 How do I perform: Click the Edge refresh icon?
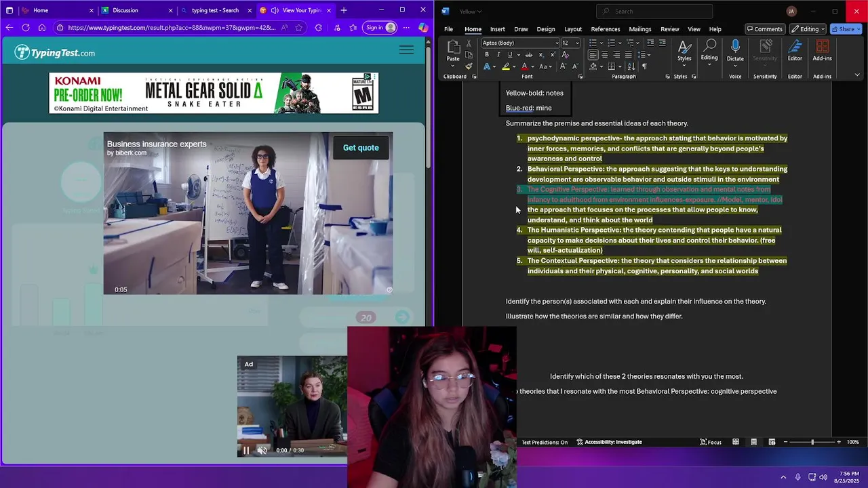click(x=26, y=28)
